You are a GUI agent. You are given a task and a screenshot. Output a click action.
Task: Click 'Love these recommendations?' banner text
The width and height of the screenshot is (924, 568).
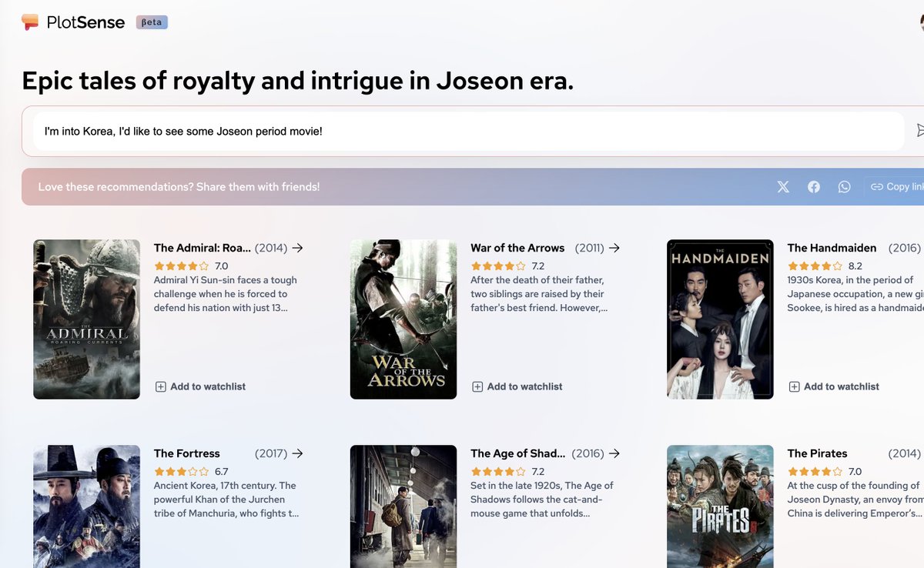click(179, 187)
